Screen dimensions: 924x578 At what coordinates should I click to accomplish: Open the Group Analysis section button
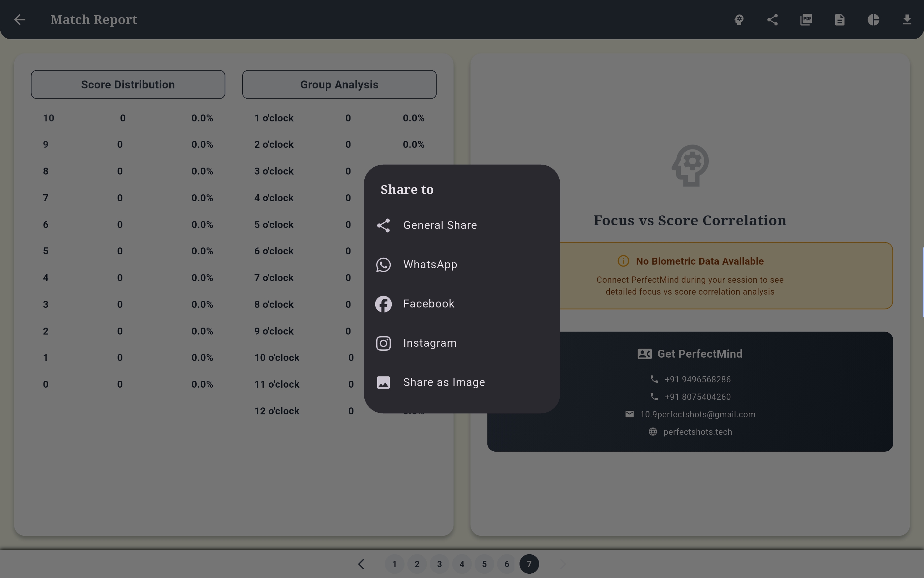coord(339,84)
